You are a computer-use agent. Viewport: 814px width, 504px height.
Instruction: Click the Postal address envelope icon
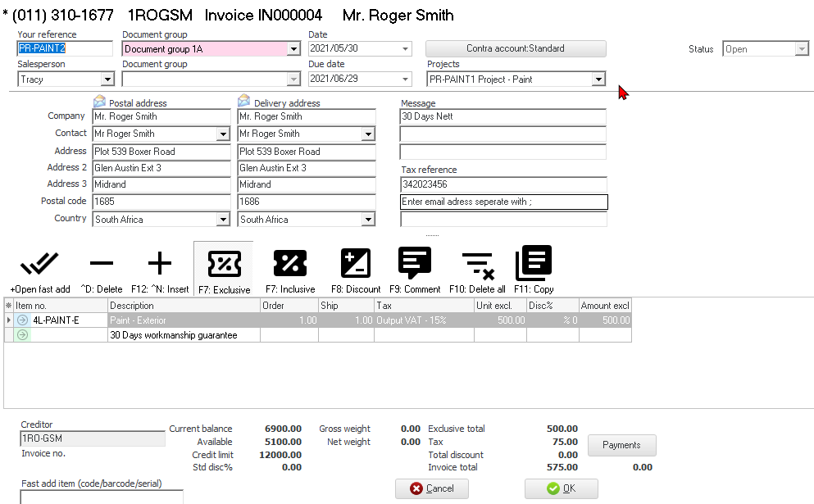(x=100, y=102)
